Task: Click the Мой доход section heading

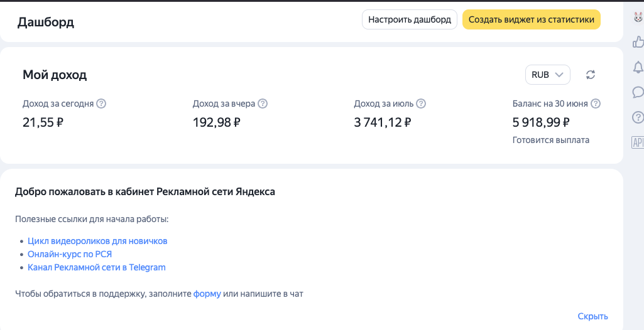Action: tap(55, 75)
